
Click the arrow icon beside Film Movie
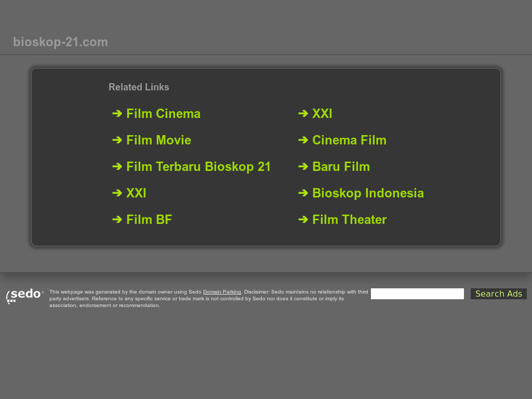click(117, 140)
